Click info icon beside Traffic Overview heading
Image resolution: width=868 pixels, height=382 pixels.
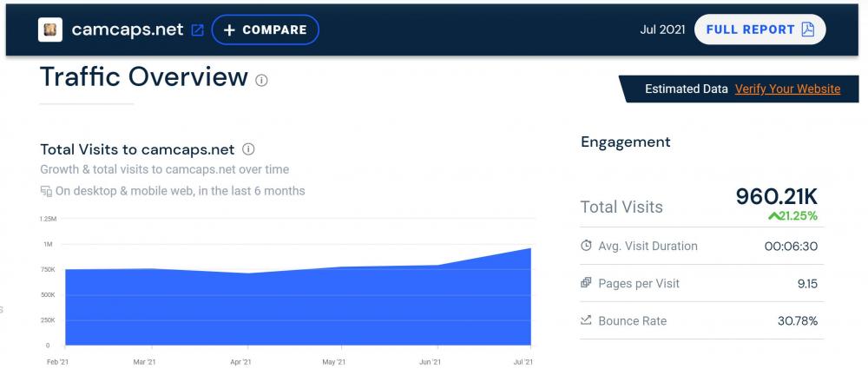pyautogui.click(x=261, y=80)
